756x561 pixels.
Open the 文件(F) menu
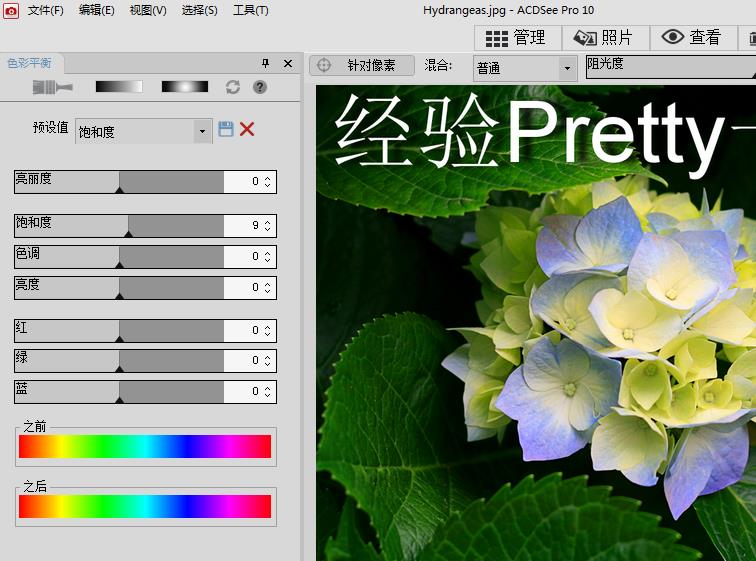click(x=45, y=10)
